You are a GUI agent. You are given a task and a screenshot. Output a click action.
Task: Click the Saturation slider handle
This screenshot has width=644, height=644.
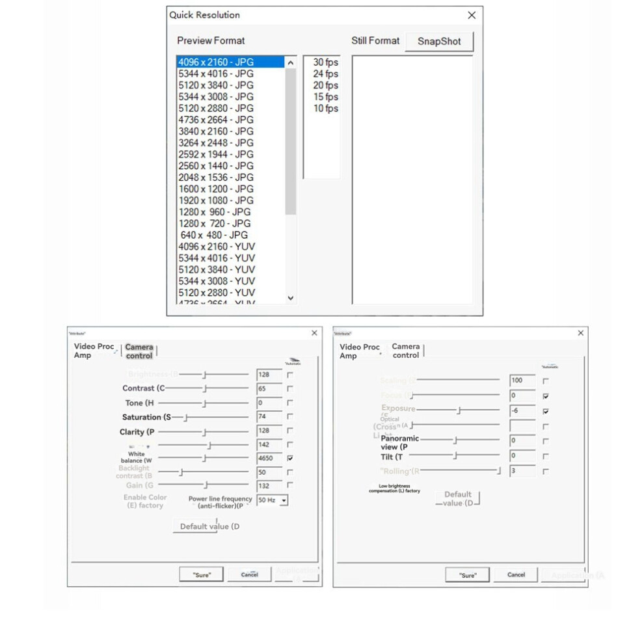click(185, 417)
